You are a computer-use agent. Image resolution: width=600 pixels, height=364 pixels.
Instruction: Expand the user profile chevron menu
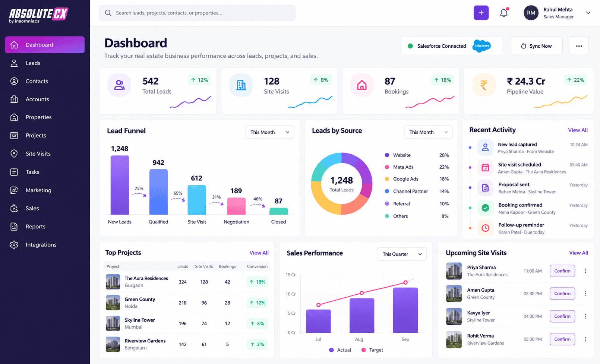click(x=588, y=13)
